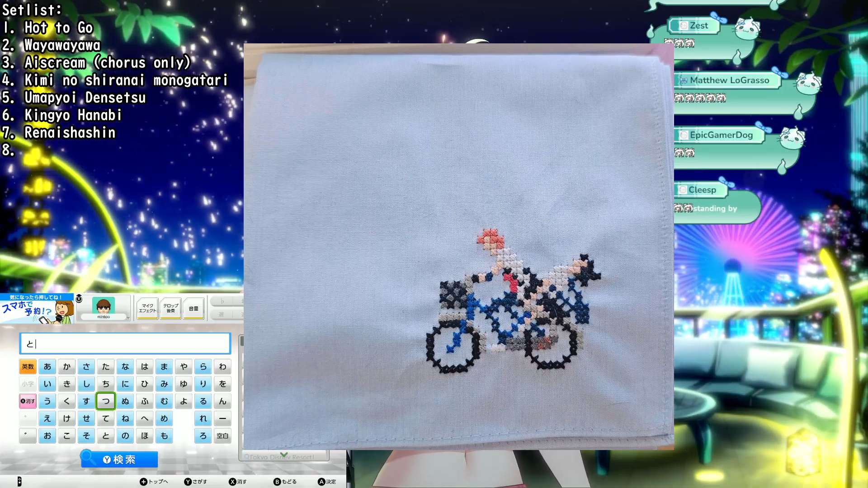Click the Joy-Con controller icon

click(x=19, y=481)
